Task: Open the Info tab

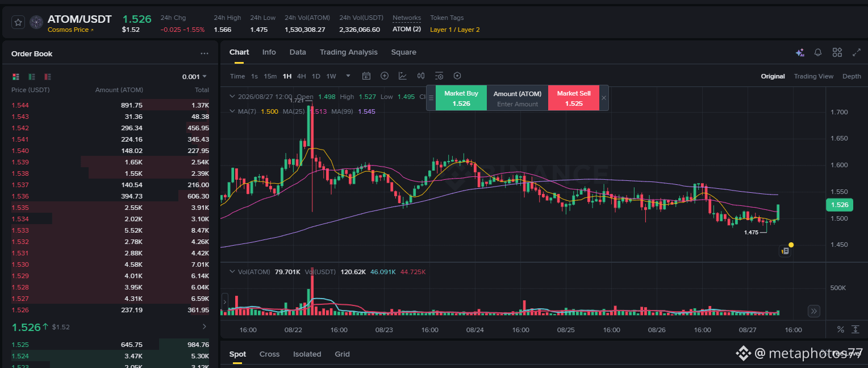Action: 269,52
